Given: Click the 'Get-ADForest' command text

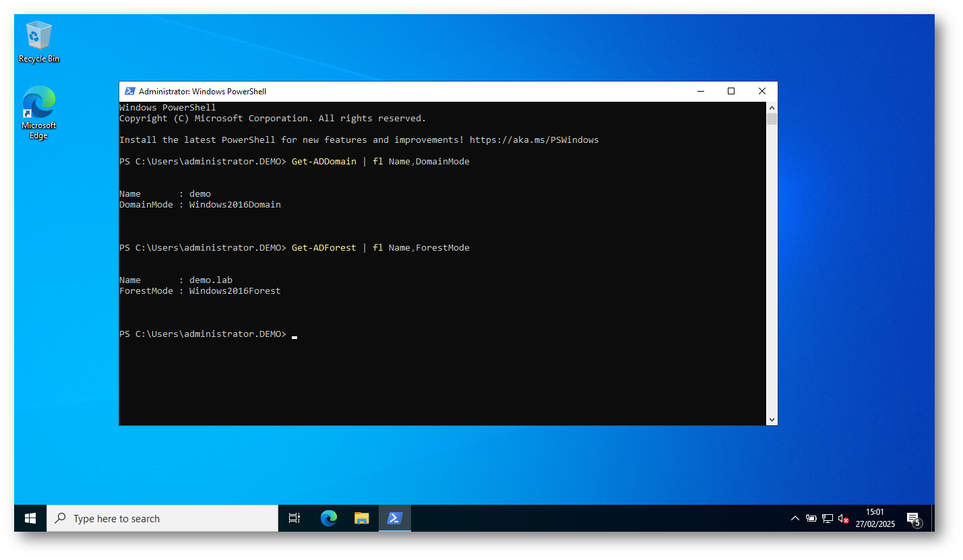Looking at the screenshot, I should pos(324,248).
